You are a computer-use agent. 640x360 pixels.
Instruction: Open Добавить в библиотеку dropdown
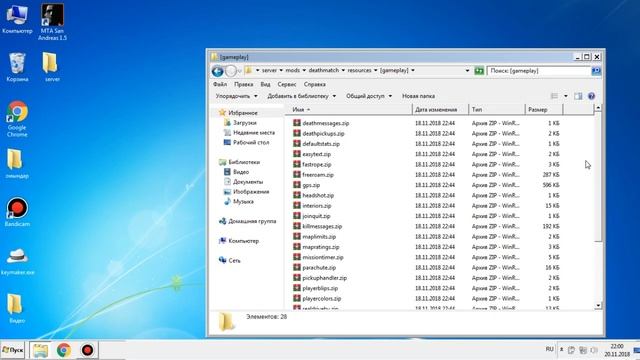[x=301, y=96]
